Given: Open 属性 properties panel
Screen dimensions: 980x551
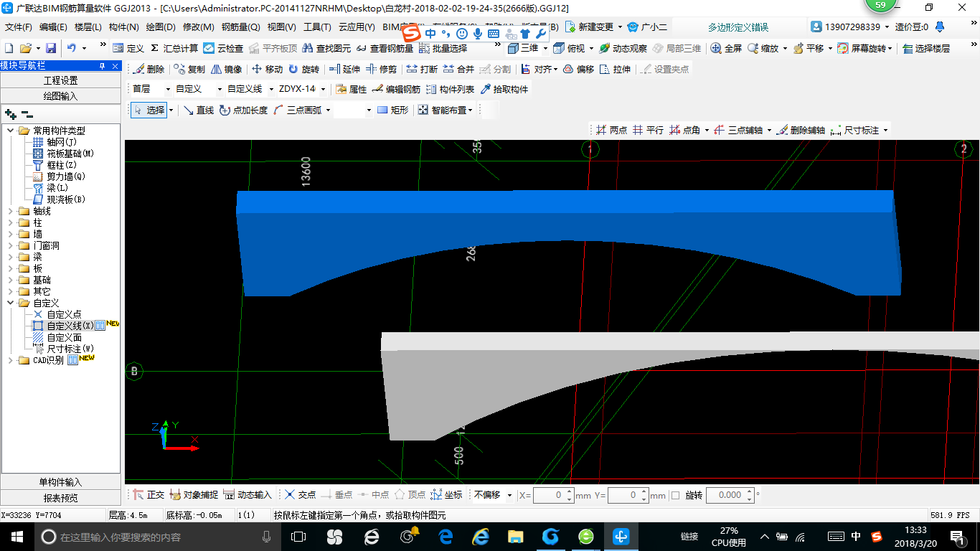Looking at the screenshot, I should click(351, 89).
